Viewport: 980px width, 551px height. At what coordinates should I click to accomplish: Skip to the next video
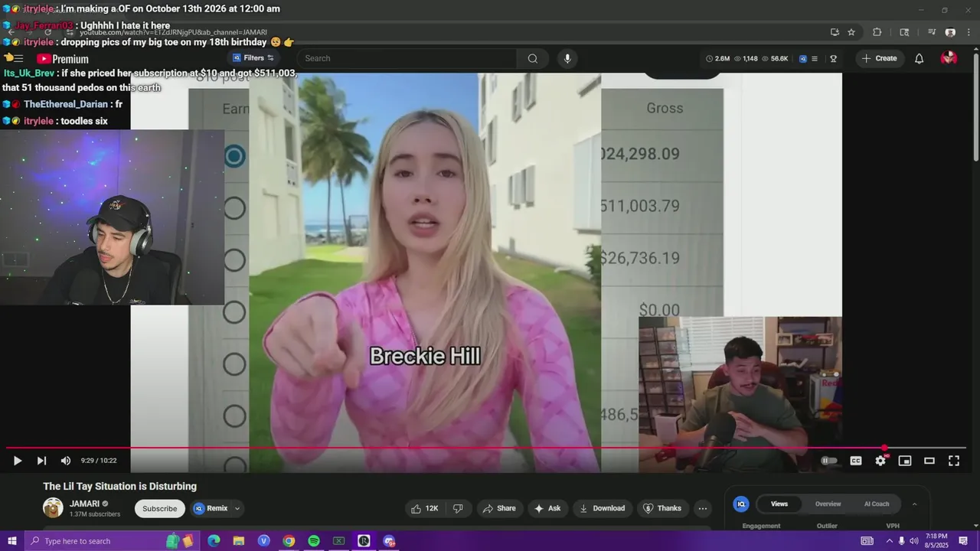[41, 461]
